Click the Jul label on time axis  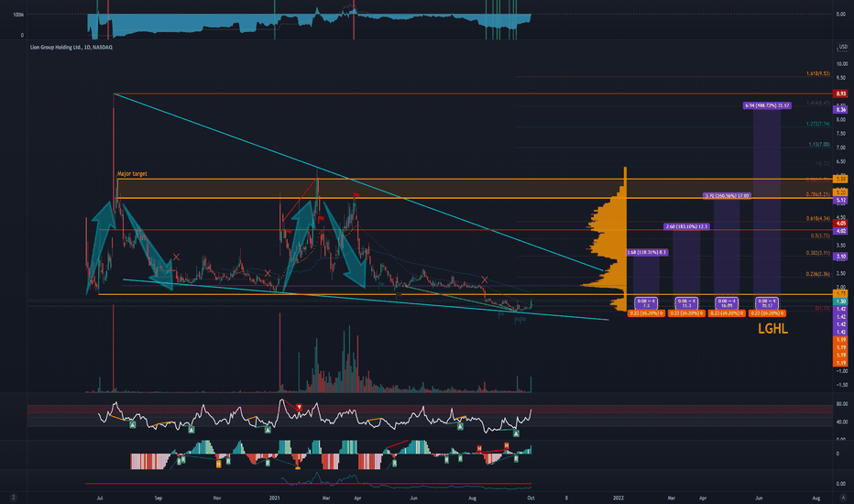(100, 498)
